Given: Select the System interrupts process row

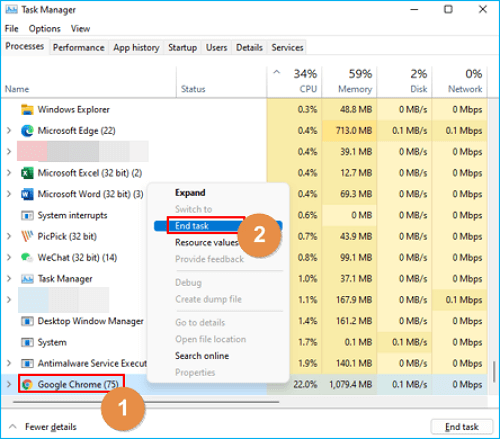Looking at the screenshot, I should point(244,215).
